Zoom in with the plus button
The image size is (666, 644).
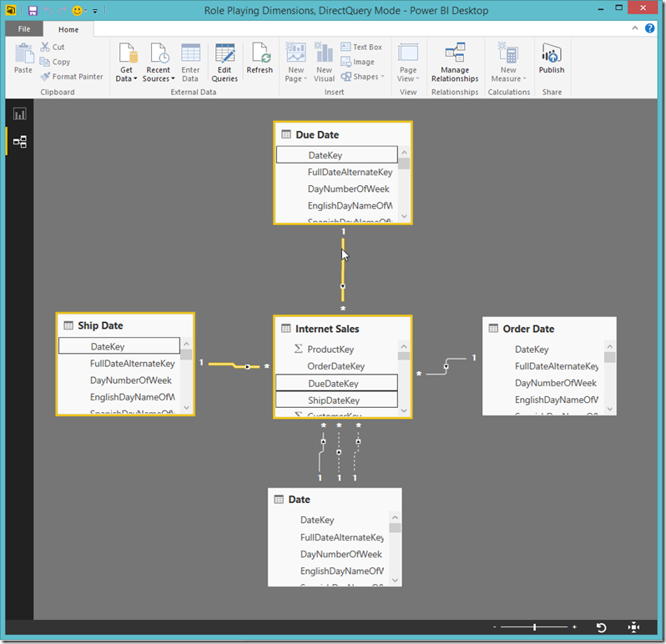coord(574,627)
